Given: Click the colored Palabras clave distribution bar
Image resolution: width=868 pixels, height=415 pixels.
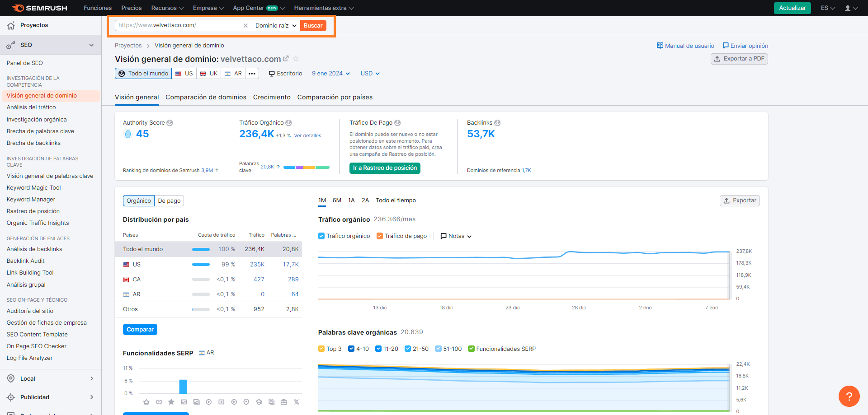Looking at the screenshot, I should click(x=306, y=167).
